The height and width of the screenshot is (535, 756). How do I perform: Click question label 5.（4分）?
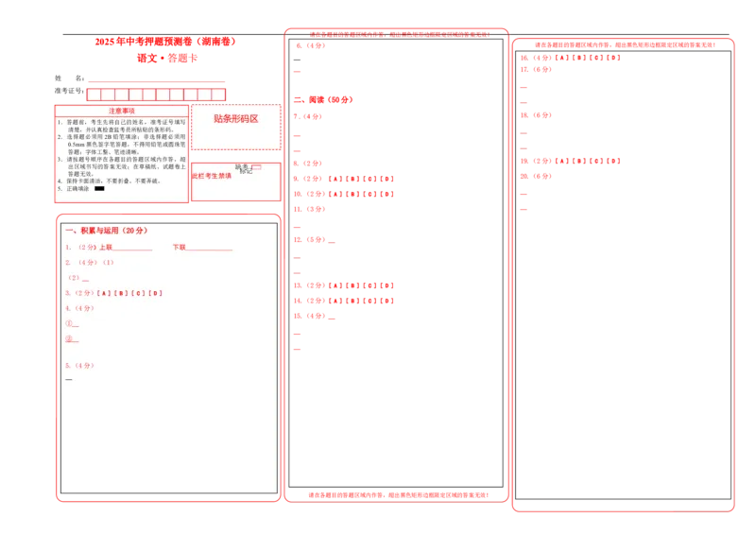coord(79,366)
